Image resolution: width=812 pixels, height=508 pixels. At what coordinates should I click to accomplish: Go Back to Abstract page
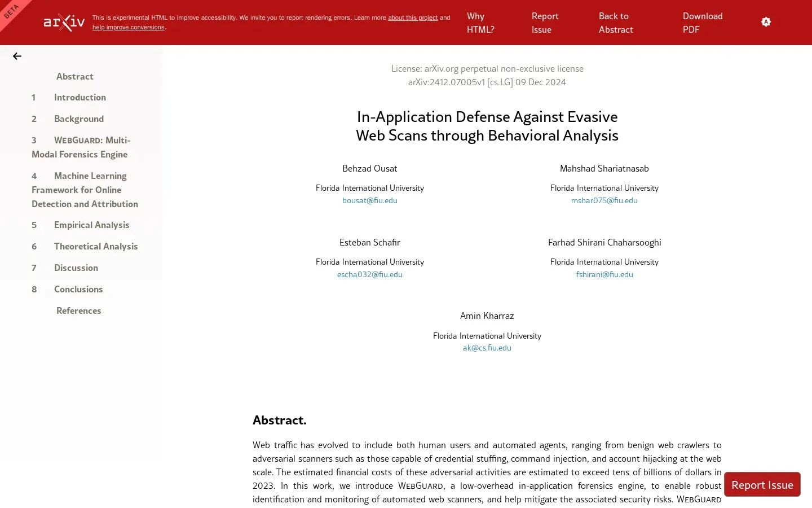point(615,23)
